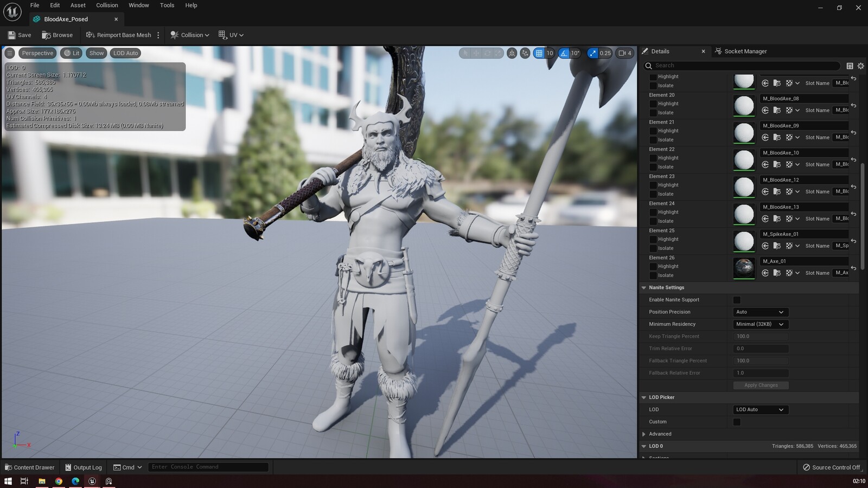Collapse the Nanite Settings section

[x=644, y=288]
